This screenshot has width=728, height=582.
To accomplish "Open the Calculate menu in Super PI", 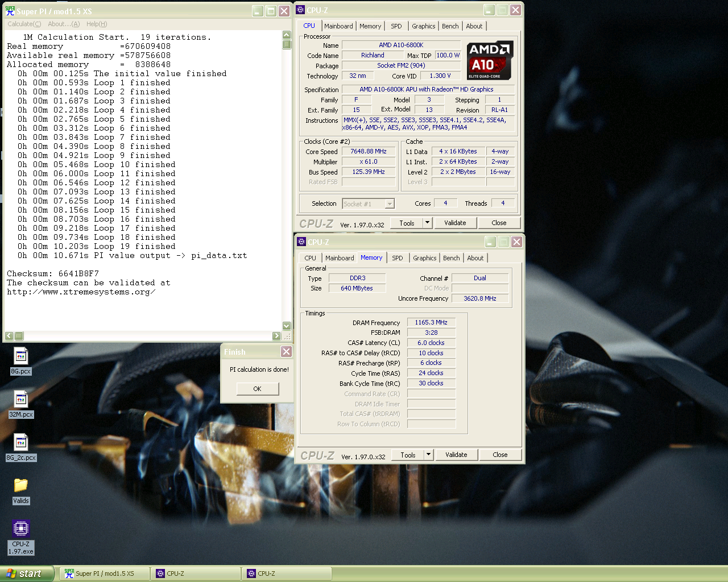I will [x=24, y=24].
